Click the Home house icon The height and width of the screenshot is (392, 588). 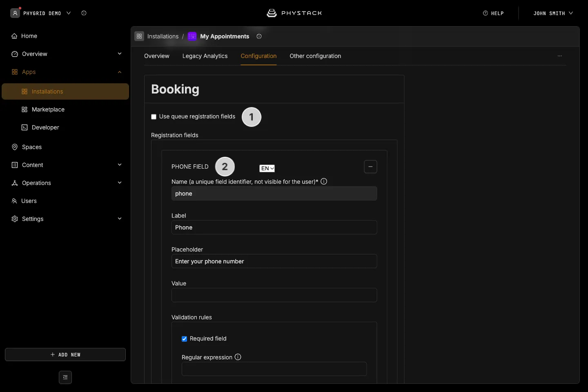point(15,36)
